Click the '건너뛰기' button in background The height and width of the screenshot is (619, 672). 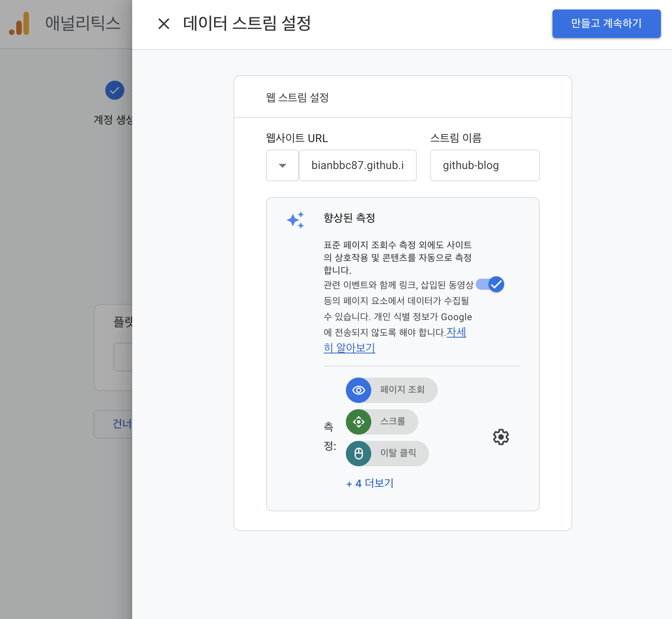pyautogui.click(x=114, y=424)
